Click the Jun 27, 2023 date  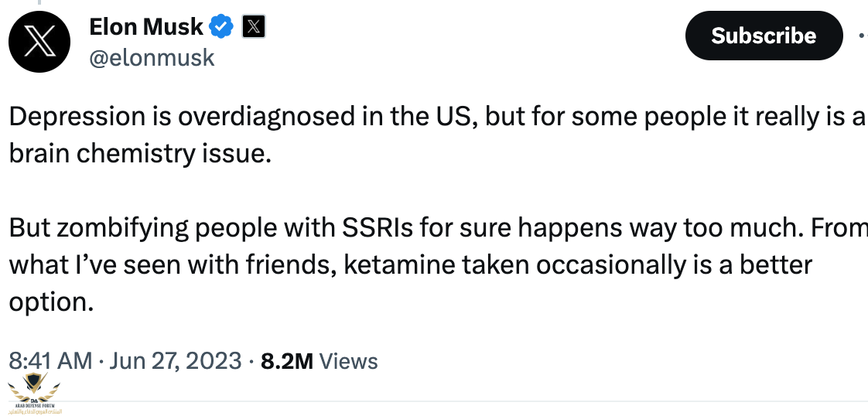pos(174,361)
